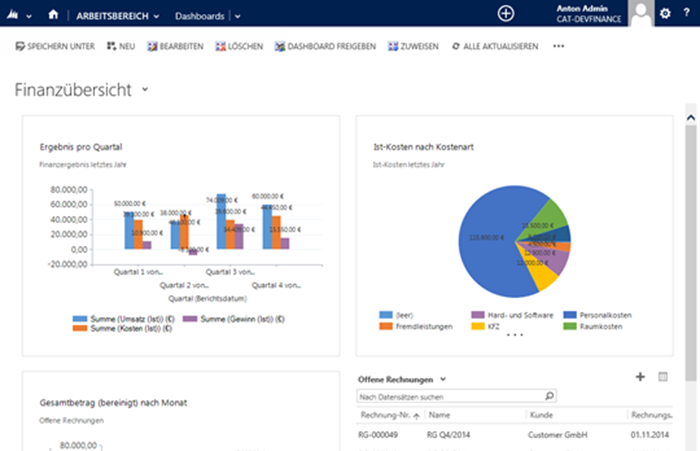Click Bearbeiten to edit the dashboard
Image resolution: width=700 pixels, height=451 pixels.
tap(175, 46)
